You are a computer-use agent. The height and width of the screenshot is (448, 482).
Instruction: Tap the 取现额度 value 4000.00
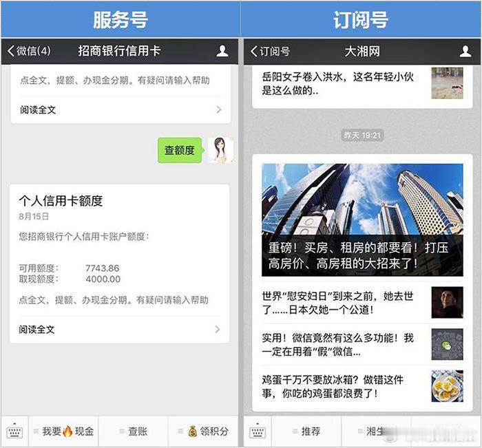click(103, 279)
